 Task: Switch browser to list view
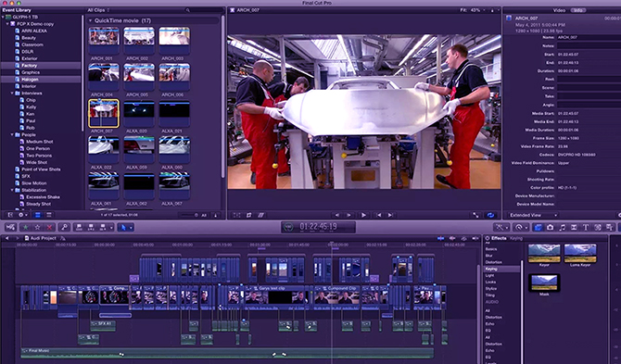(x=49, y=215)
